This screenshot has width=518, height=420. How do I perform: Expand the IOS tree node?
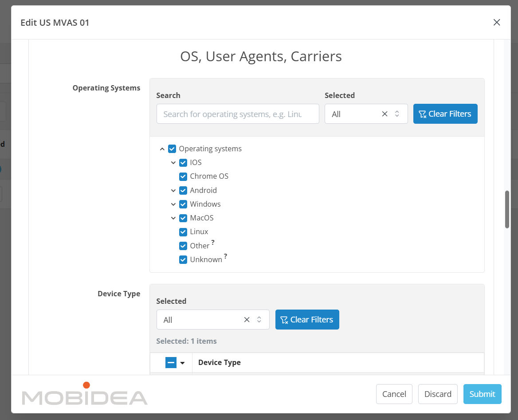coord(173,163)
